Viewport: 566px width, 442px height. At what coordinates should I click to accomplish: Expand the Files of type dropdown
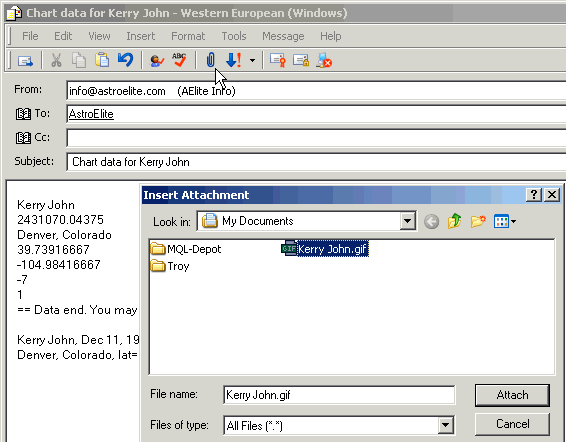coord(445,425)
